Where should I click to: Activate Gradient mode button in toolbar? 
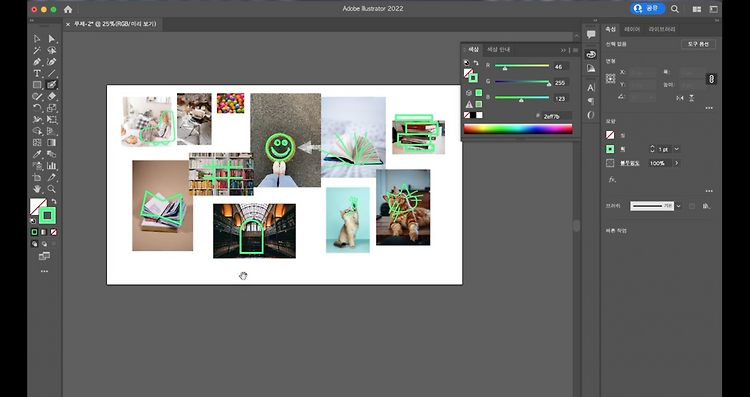[44, 232]
